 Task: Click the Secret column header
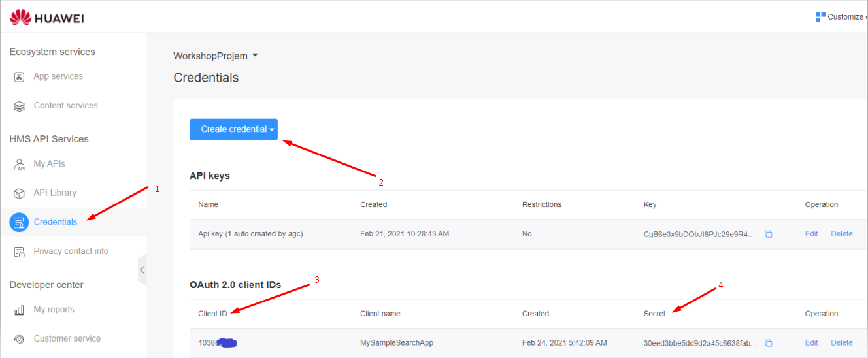pyautogui.click(x=654, y=314)
